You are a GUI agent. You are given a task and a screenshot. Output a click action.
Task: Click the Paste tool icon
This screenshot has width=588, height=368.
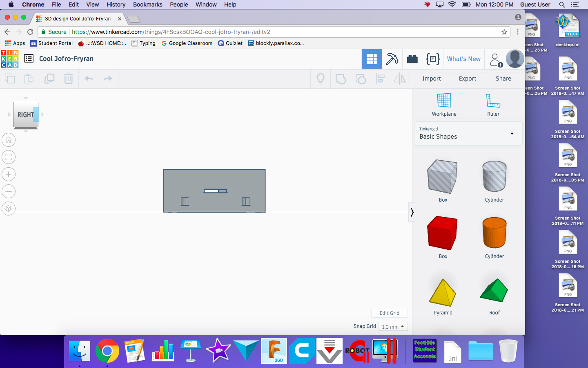(x=29, y=78)
